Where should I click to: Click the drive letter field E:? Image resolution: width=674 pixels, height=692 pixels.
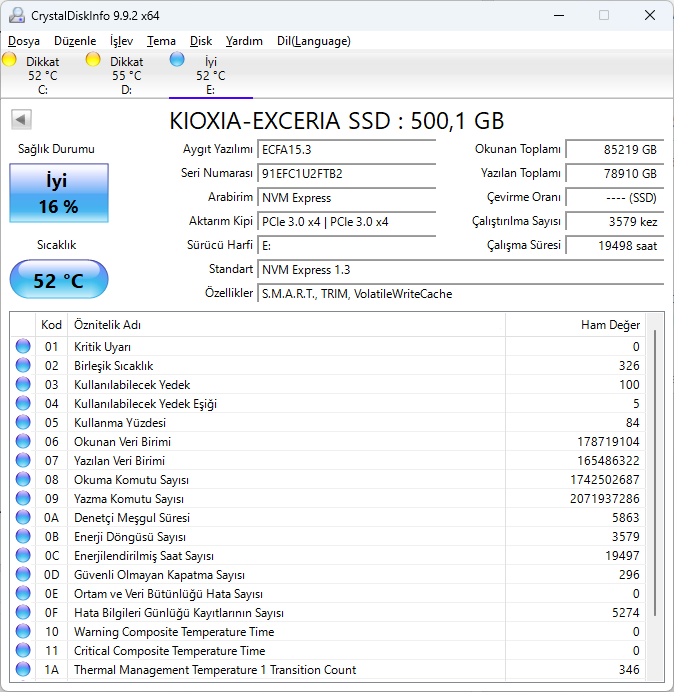pyautogui.click(x=346, y=245)
